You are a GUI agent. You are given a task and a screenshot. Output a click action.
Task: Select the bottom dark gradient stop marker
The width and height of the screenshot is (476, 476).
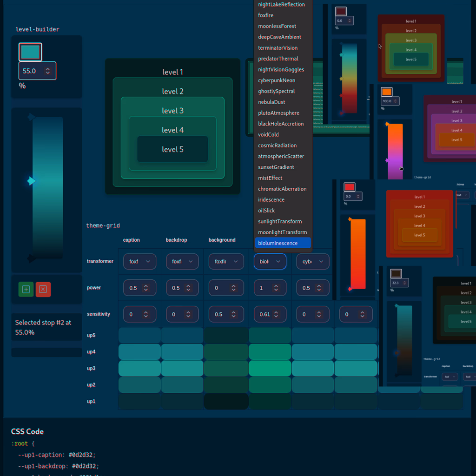[x=31, y=258]
